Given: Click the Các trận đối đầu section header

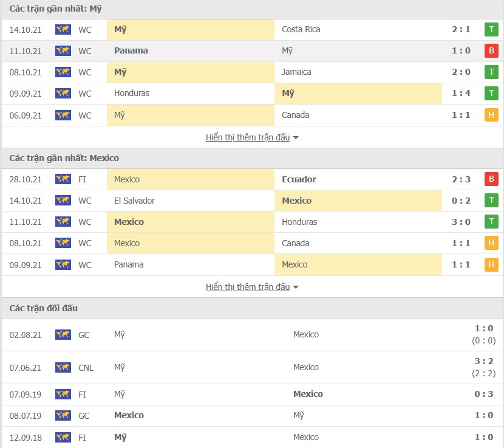Looking at the screenshot, I should (x=43, y=308).
